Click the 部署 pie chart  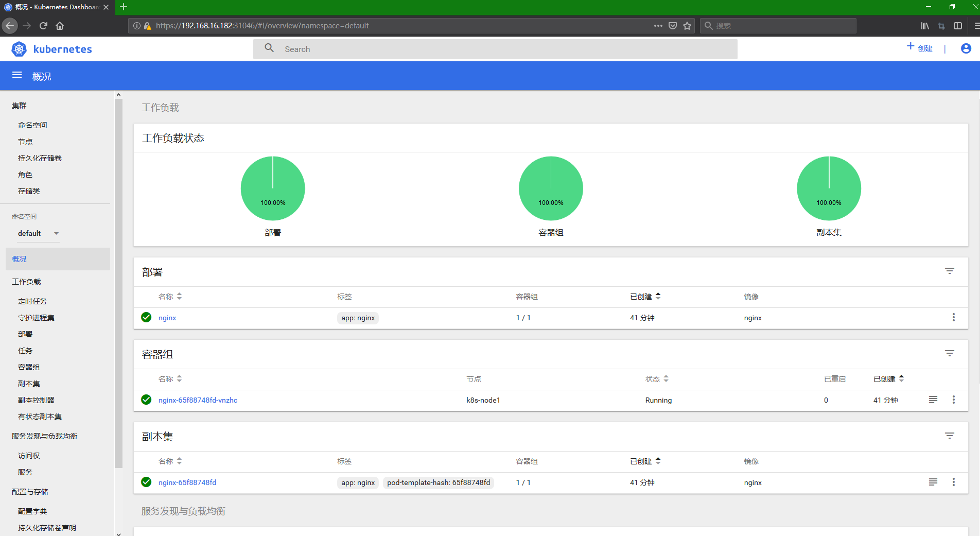pos(273,188)
